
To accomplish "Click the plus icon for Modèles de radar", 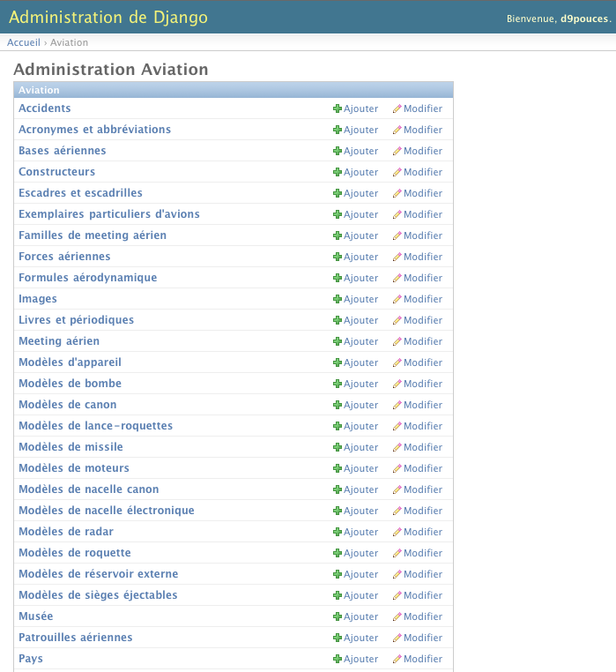I will coord(338,532).
